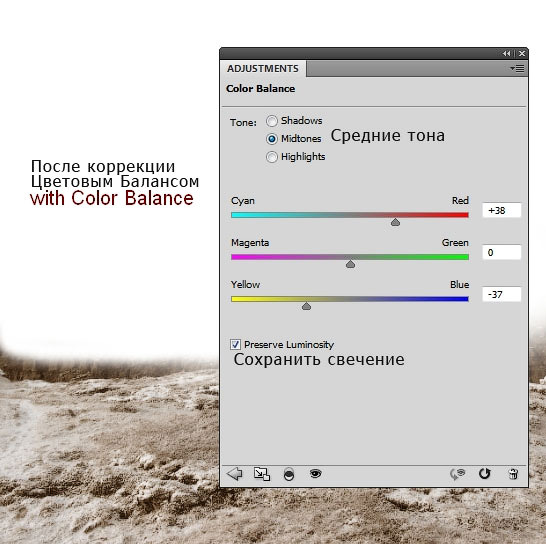Clip adjustment to layer below icon
This screenshot has height=544, width=546.
[289, 474]
